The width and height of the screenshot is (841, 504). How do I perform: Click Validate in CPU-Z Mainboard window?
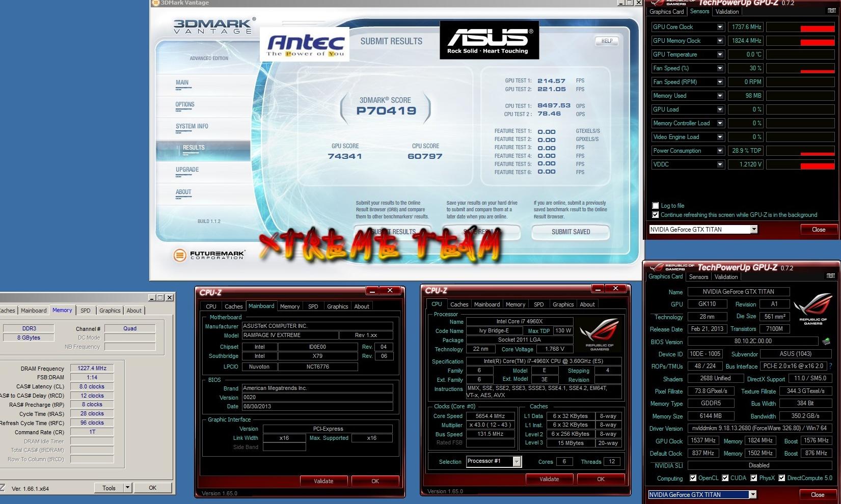coord(323,481)
